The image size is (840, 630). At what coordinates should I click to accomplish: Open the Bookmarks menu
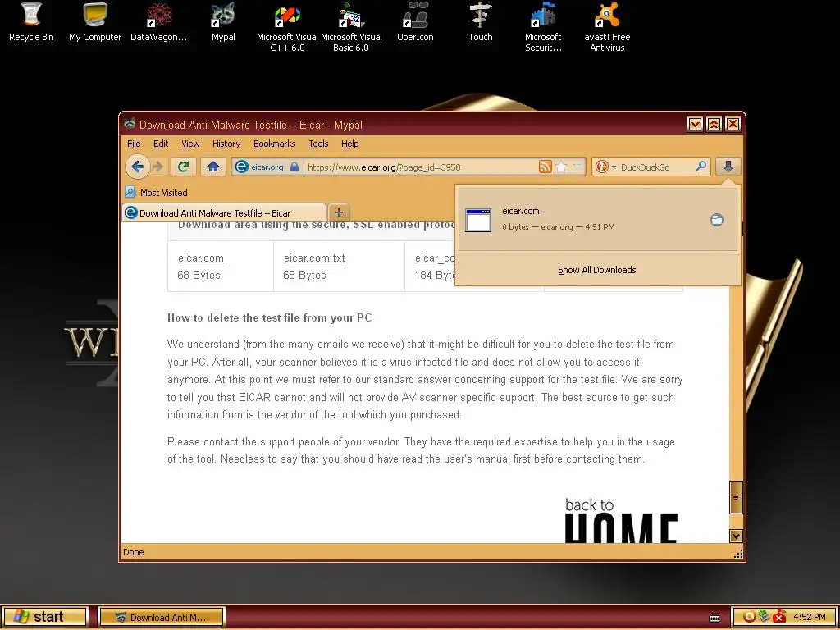click(x=274, y=144)
